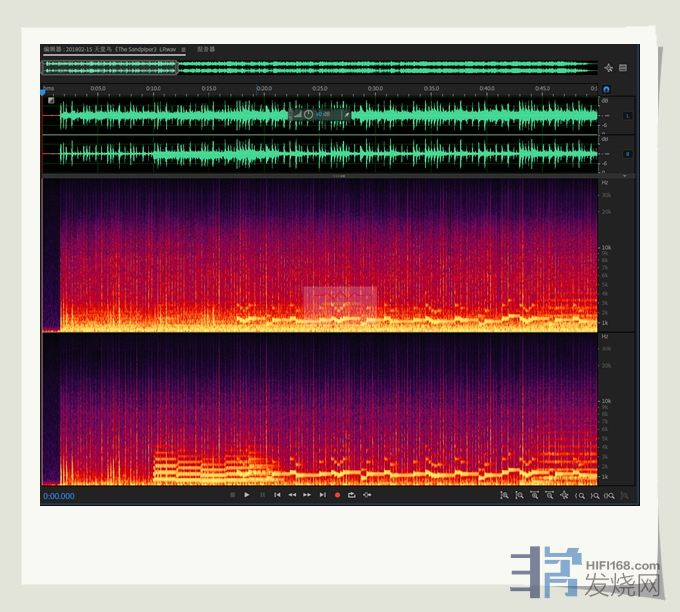The height and width of the screenshot is (612, 680).
Task: Select The Sandpiper editor tab
Action: (110, 49)
